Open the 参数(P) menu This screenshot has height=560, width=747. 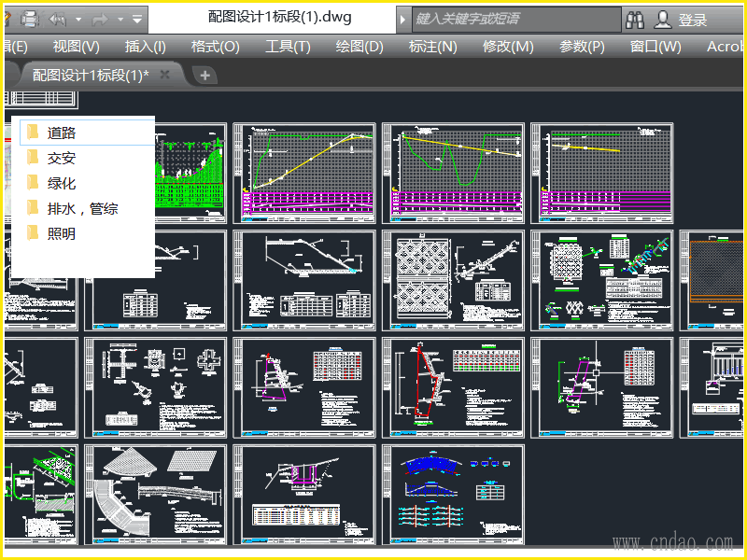[582, 47]
